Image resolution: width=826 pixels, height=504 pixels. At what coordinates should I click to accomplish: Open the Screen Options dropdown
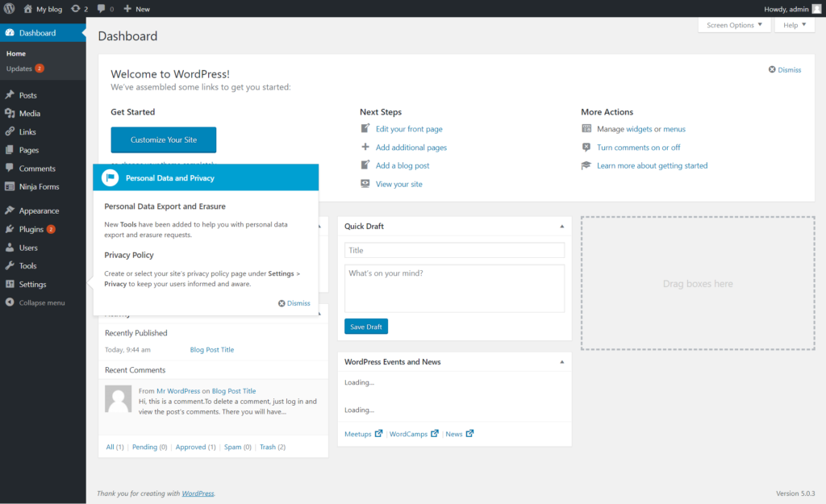click(734, 25)
